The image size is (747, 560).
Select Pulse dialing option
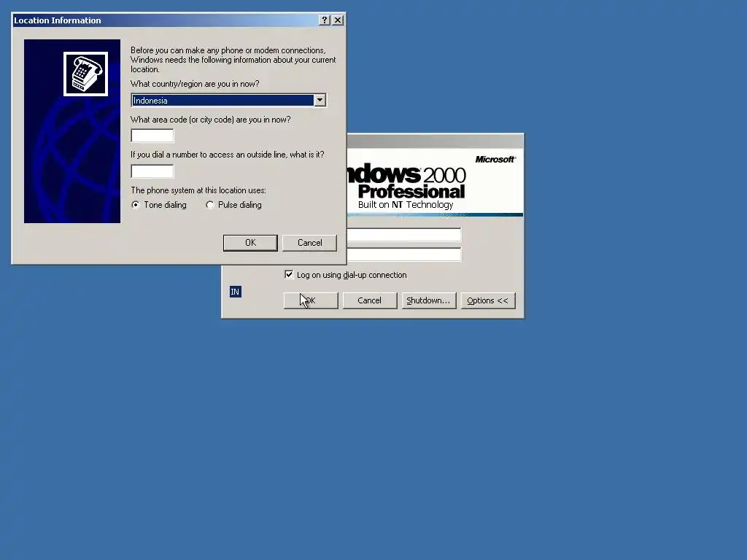coord(234,205)
